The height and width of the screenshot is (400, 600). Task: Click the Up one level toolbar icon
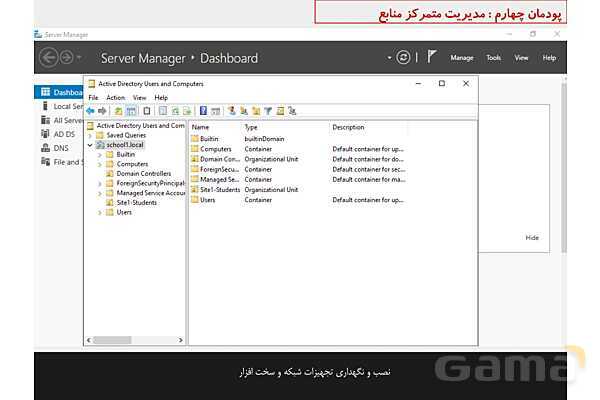(x=119, y=111)
